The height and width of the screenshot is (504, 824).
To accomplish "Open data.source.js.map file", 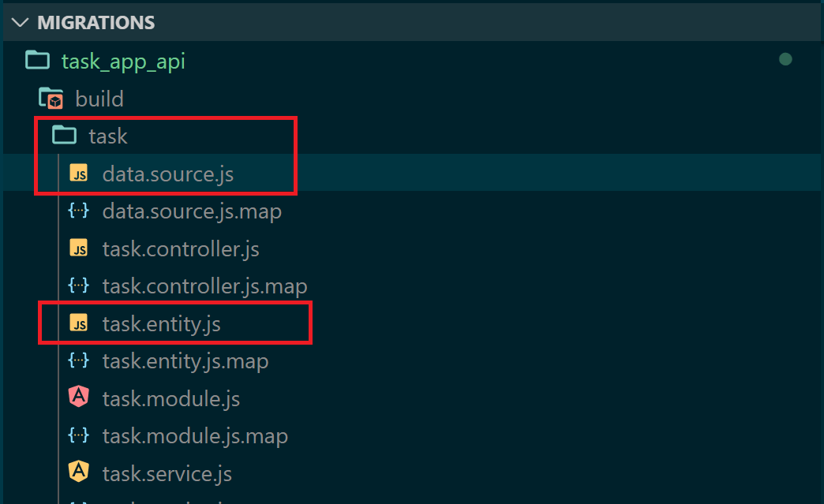I will 193,211.
